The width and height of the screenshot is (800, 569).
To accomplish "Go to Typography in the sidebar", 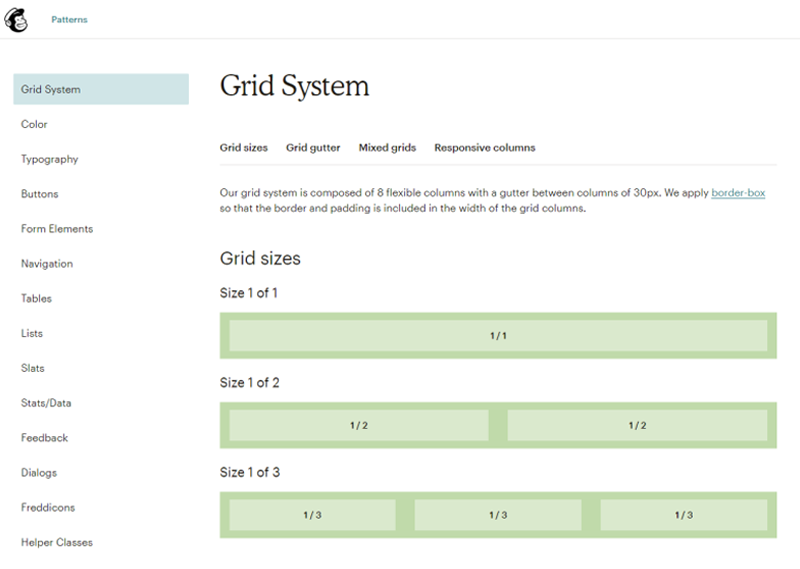I will pyautogui.click(x=49, y=159).
